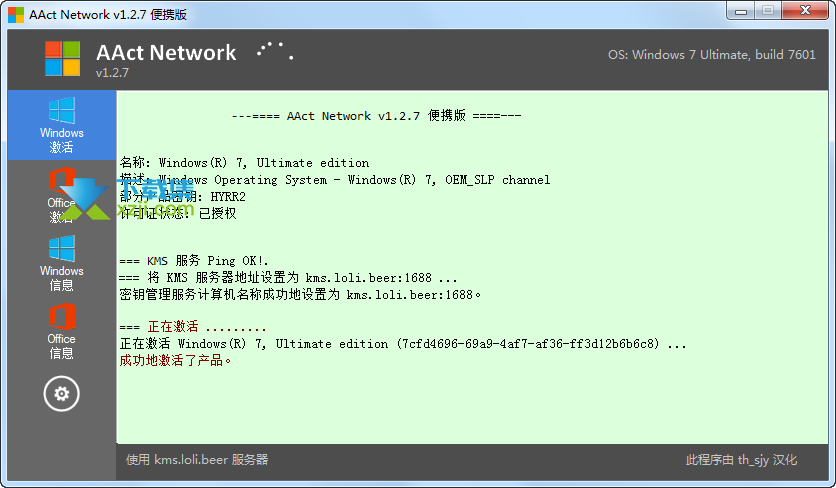Click the 许可证状态: 已授权 log line
The height and width of the screenshot is (488, 836).
click(178, 213)
